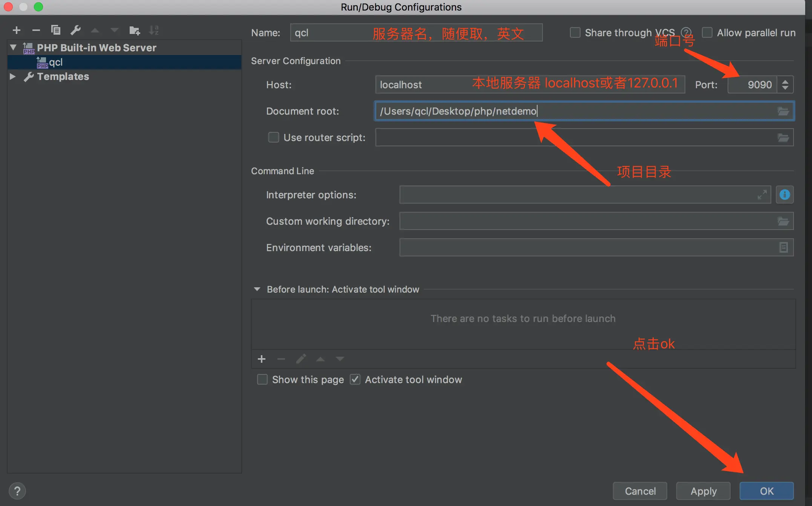
Task: Increase the Port number stepper
Action: click(785, 81)
